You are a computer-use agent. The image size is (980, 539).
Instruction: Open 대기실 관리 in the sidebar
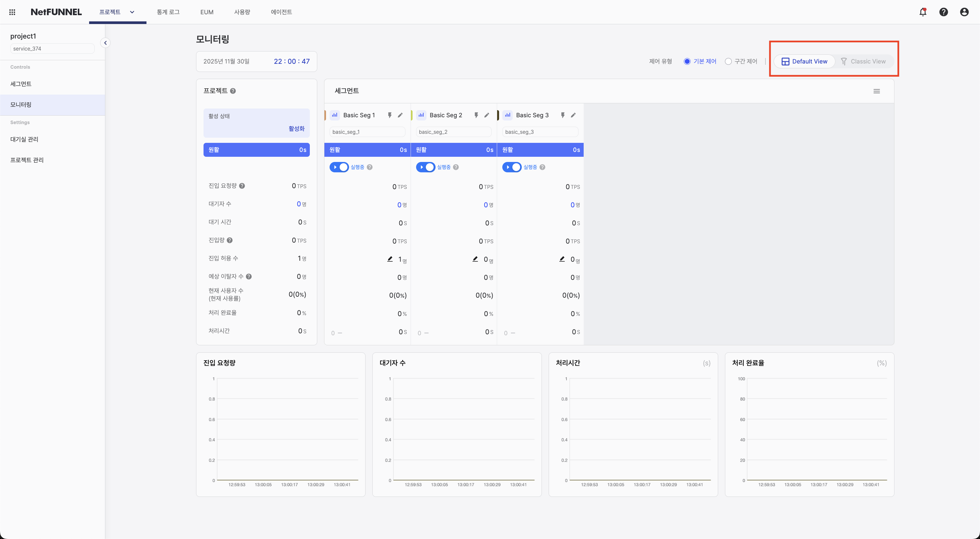(24, 139)
